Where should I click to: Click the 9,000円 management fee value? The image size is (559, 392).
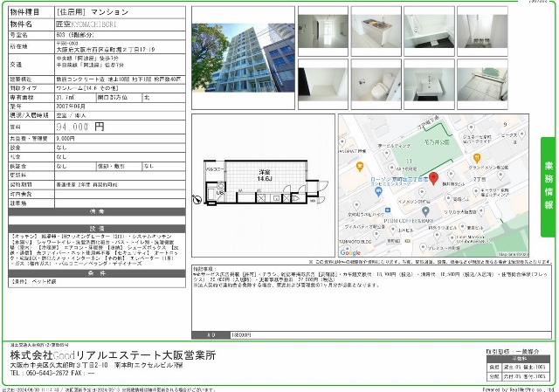pos(66,138)
